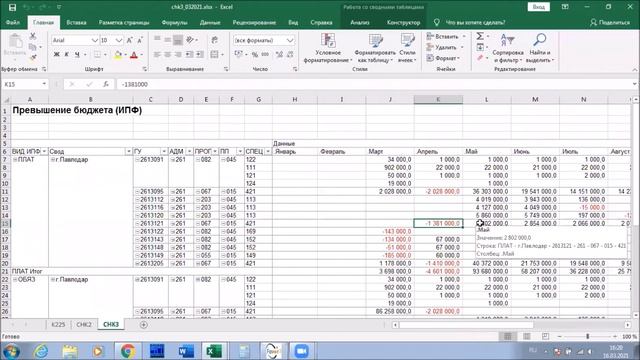640x360 pixels.
Task: Open Format as Table gallery
Action: 375,48
